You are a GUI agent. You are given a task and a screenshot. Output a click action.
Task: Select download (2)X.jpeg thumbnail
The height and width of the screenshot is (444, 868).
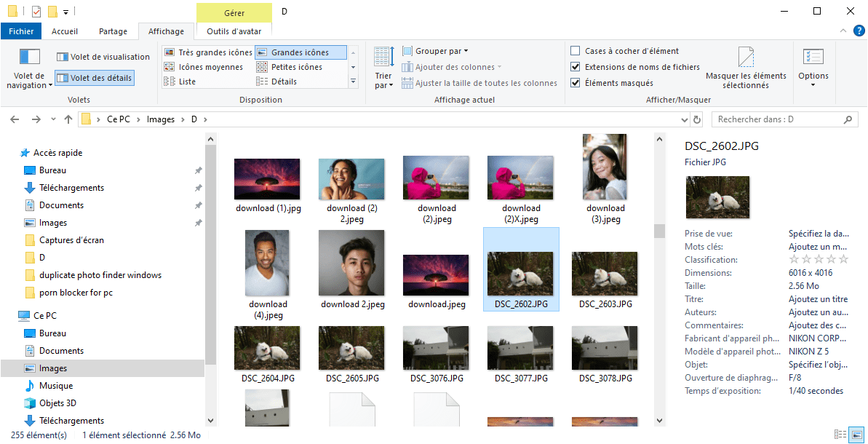521,178
